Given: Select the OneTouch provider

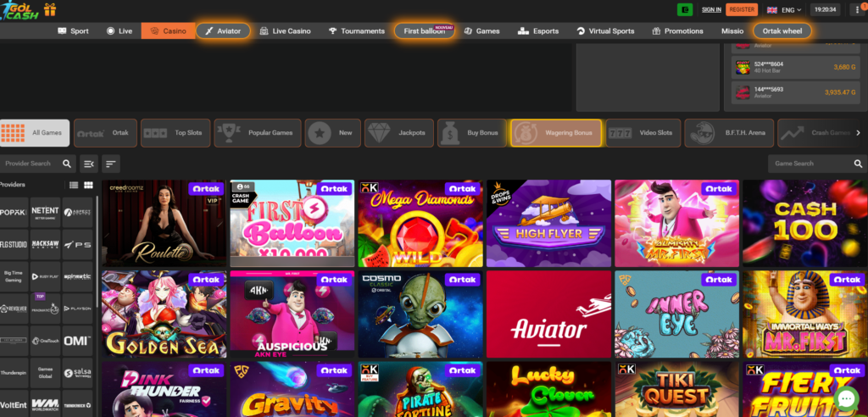Looking at the screenshot, I should [x=46, y=341].
